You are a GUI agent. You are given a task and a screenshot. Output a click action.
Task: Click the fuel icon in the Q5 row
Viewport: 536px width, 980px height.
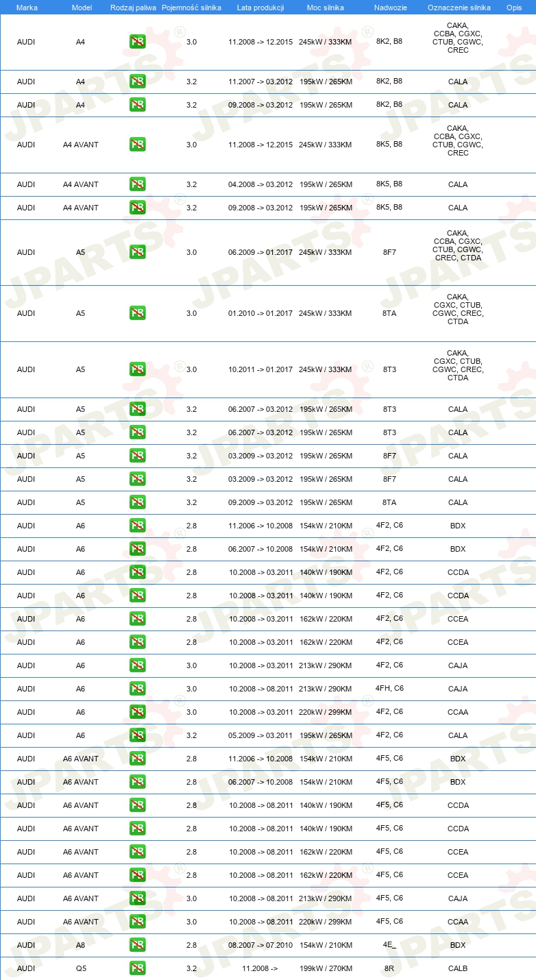click(x=137, y=968)
